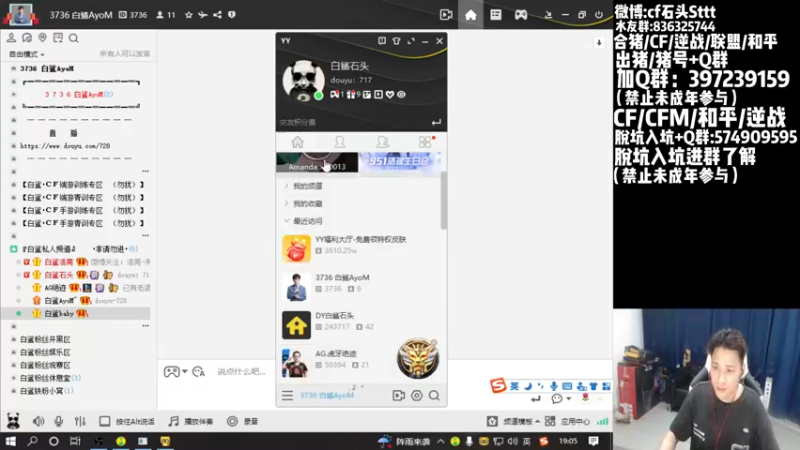Click the 播放伴奏 button
The width and height of the screenshot is (800, 450).
(191, 421)
